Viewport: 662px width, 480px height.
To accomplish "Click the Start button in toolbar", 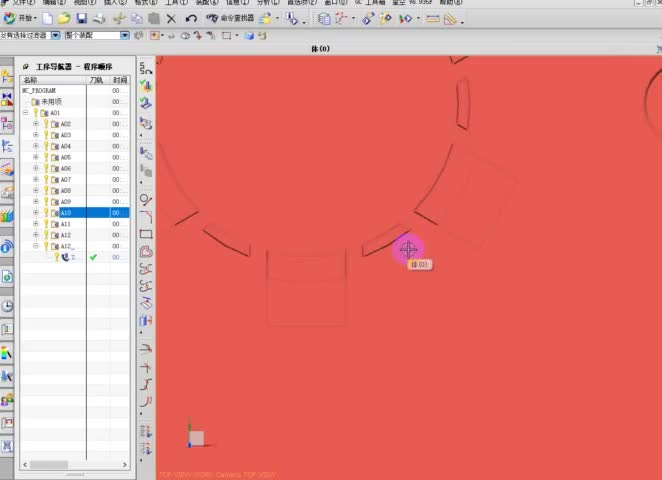I will point(20,18).
